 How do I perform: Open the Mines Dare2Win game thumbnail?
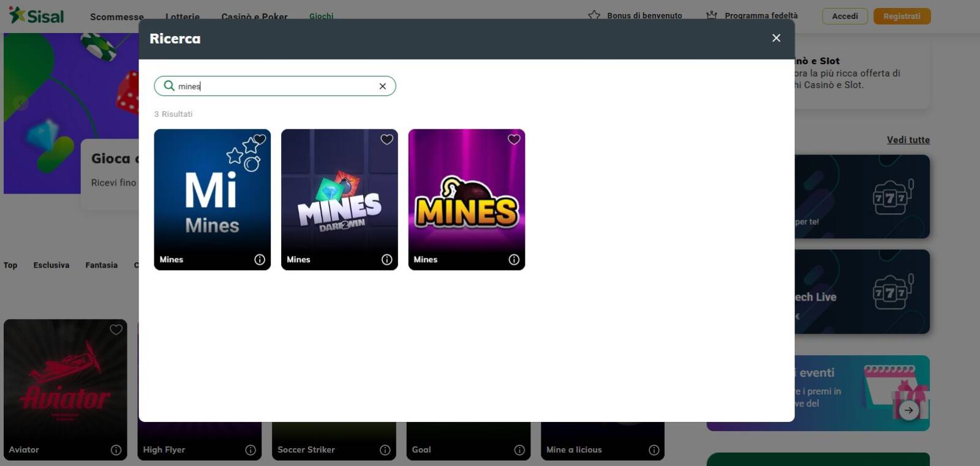(339, 196)
